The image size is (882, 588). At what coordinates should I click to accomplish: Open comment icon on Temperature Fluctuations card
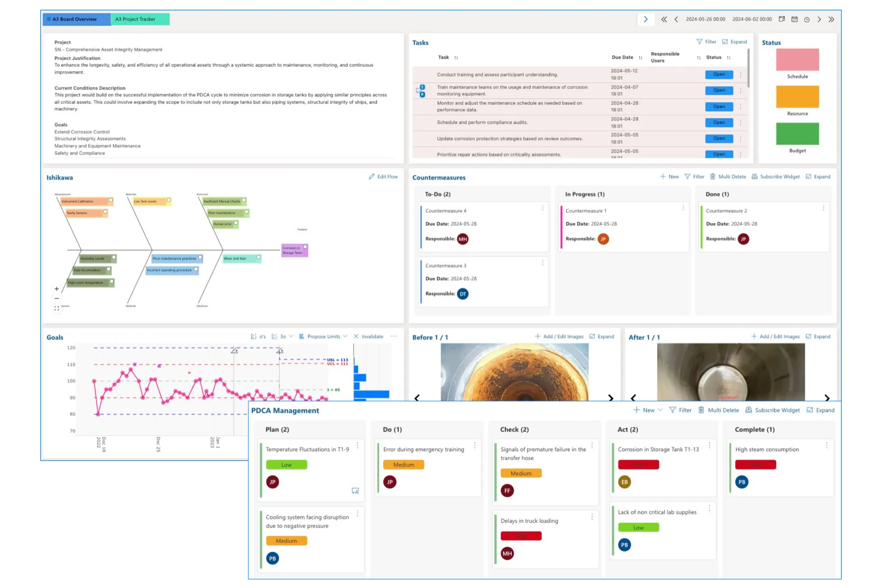[x=355, y=491]
